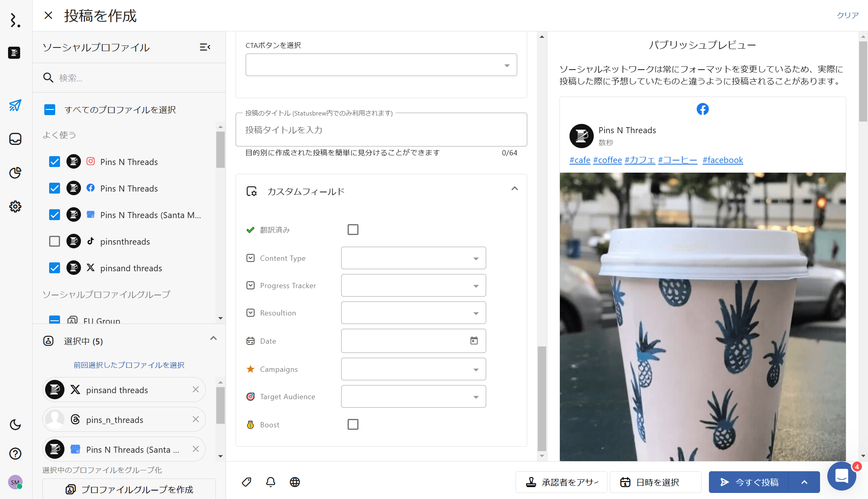The image size is (868, 499).
Task: Open the CTAボタンを選択 dropdown
Action: (x=381, y=65)
